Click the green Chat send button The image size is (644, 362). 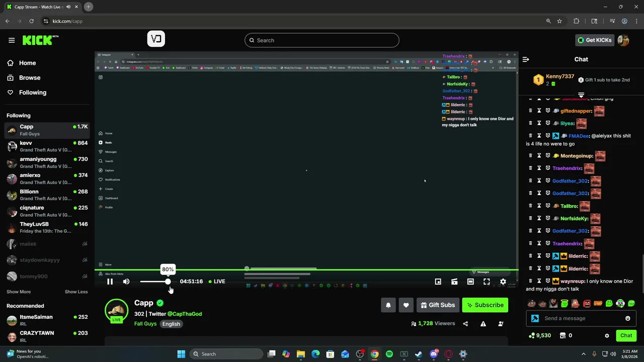click(626, 335)
